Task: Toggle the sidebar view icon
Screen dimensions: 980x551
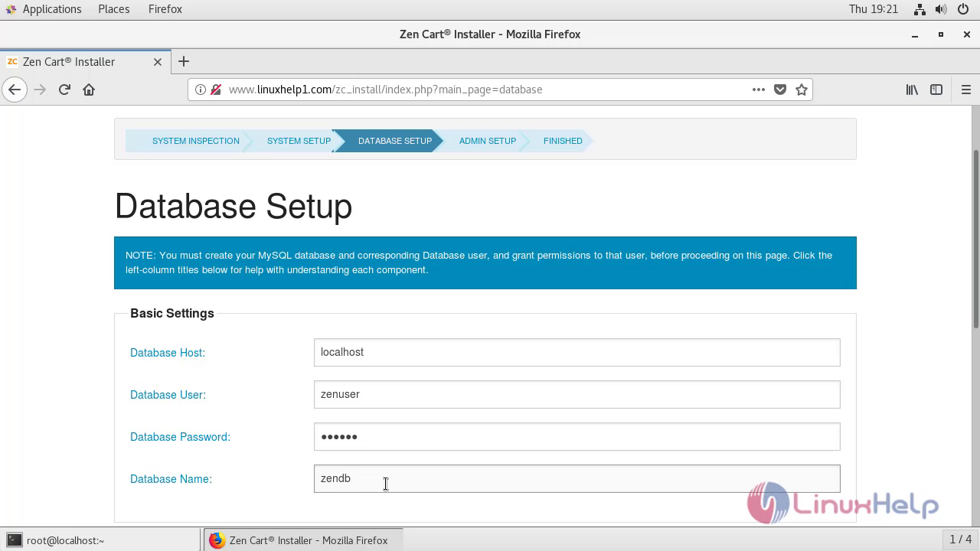Action: (936, 90)
